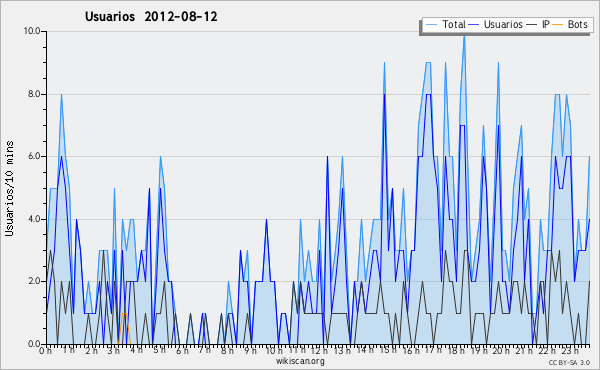The width and height of the screenshot is (600, 370).
Task: Click the '2 h' x-axis label
Action: tap(91, 350)
